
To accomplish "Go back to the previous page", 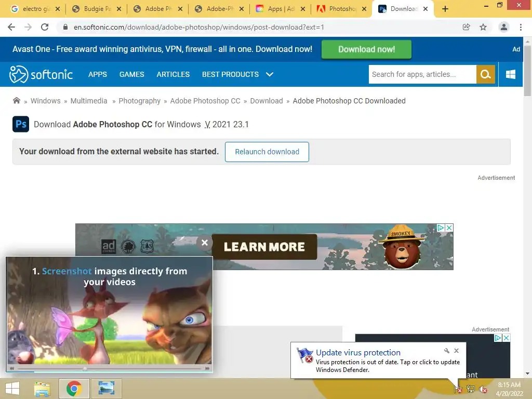I will (11, 27).
